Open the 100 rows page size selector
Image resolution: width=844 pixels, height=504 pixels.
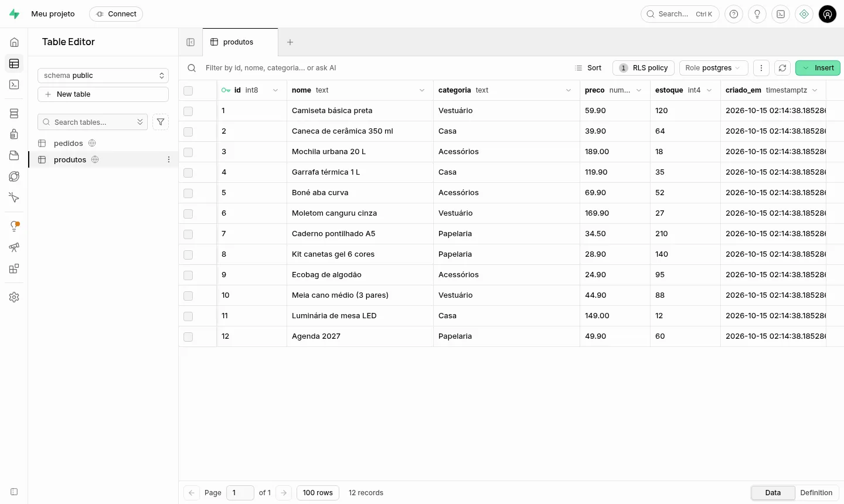(318, 493)
